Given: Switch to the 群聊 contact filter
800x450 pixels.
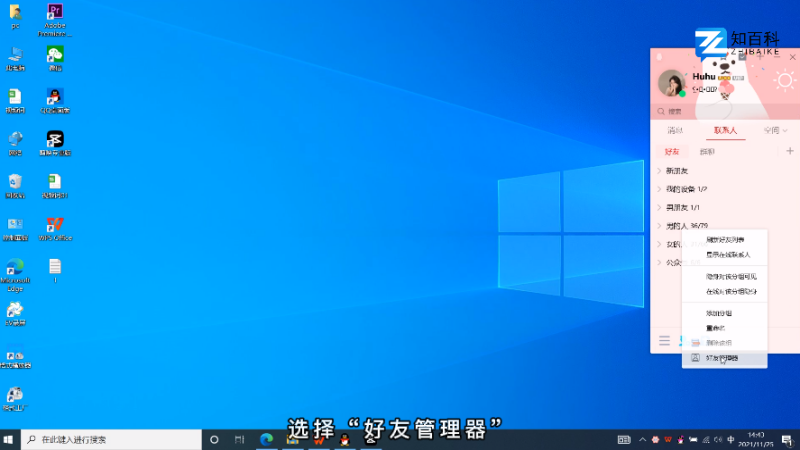Looking at the screenshot, I should tap(707, 152).
